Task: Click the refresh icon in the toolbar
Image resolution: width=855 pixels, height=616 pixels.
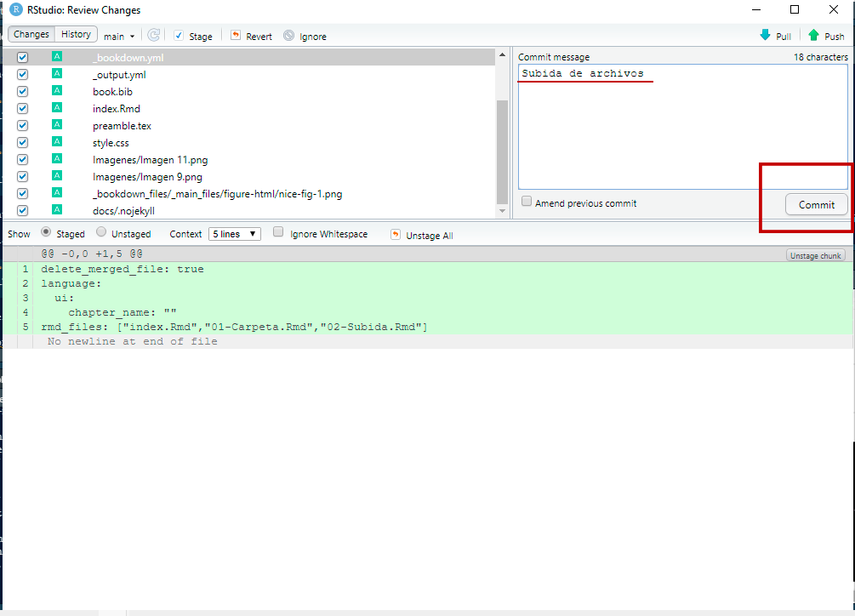Action: click(x=154, y=36)
